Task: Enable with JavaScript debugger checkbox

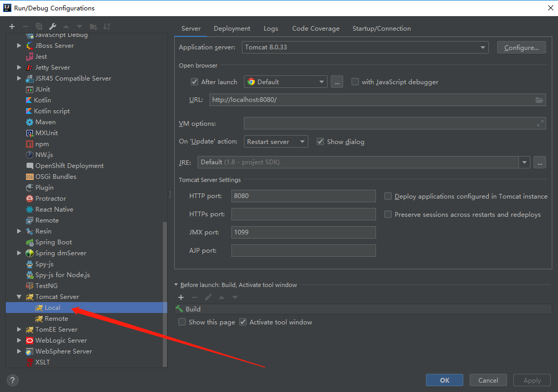Action: click(355, 82)
